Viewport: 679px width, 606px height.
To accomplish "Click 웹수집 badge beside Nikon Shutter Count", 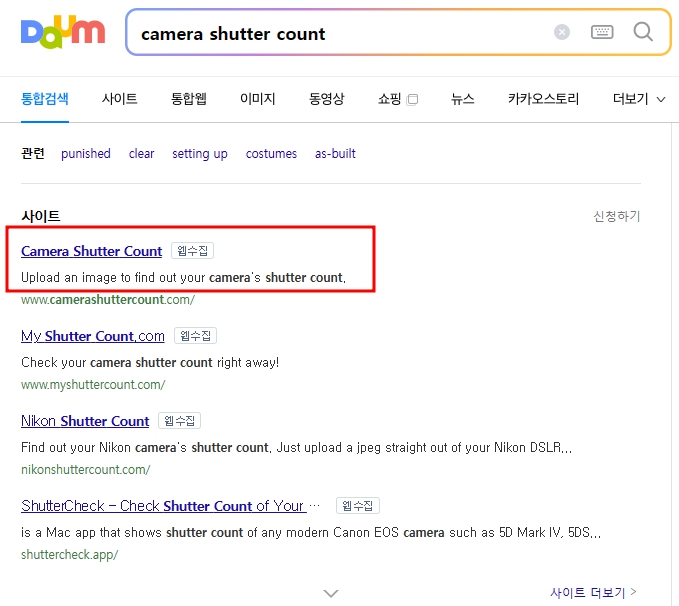I will [179, 420].
